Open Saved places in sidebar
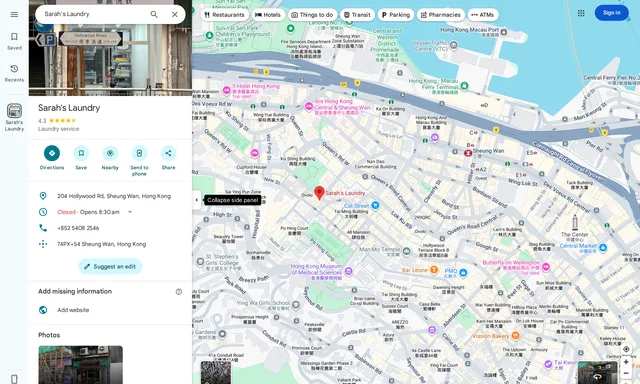This screenshot has height=384, width=640. 14,41
